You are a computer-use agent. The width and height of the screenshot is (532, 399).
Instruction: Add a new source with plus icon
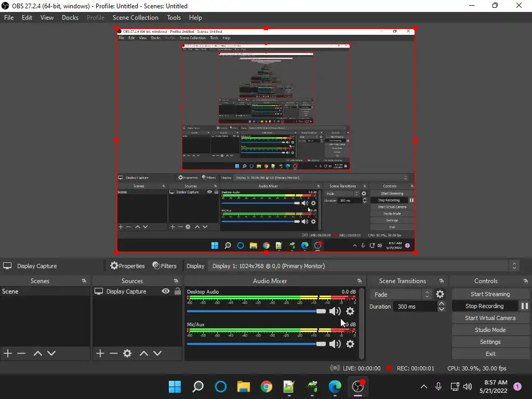[x=100, y=353]
